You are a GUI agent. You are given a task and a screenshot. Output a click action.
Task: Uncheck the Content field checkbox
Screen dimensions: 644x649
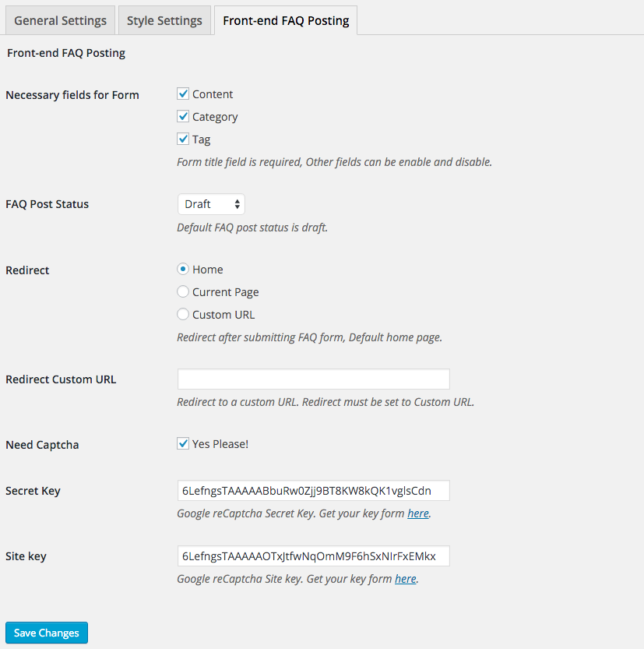pos(184,94)
